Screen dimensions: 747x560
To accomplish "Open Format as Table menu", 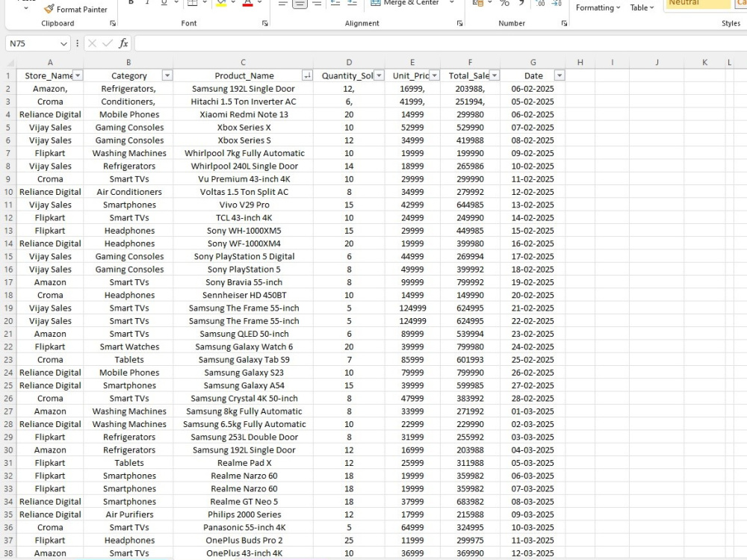I will click(641, 7).
